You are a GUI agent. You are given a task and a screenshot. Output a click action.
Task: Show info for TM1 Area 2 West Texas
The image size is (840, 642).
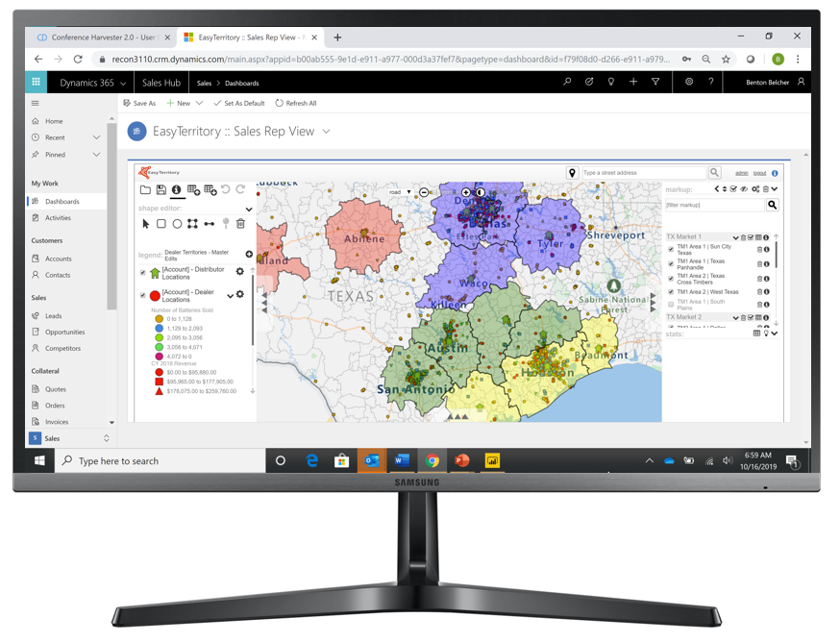pyautogui.click(x=767, y=292)
